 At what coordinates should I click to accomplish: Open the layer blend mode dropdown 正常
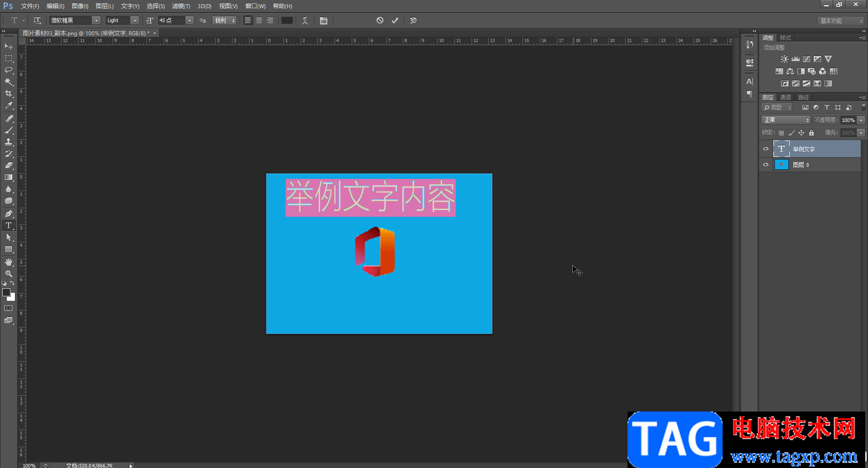point(786,120)
